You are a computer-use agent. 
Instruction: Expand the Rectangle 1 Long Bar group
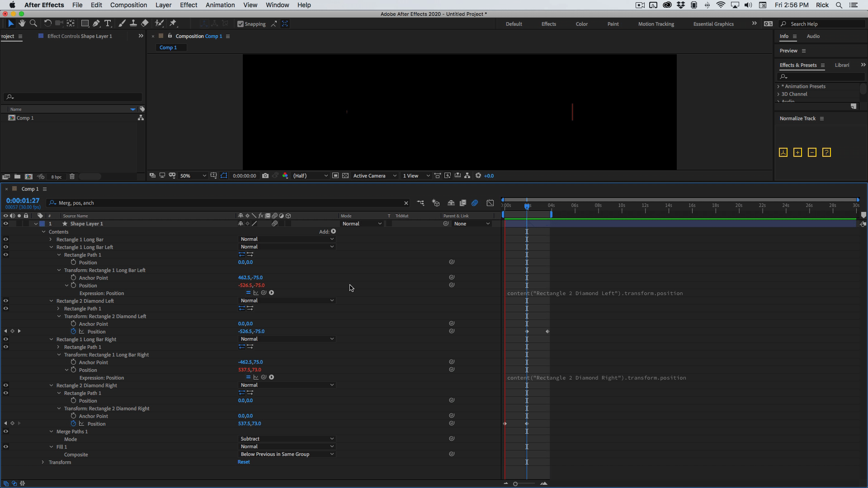51,239
